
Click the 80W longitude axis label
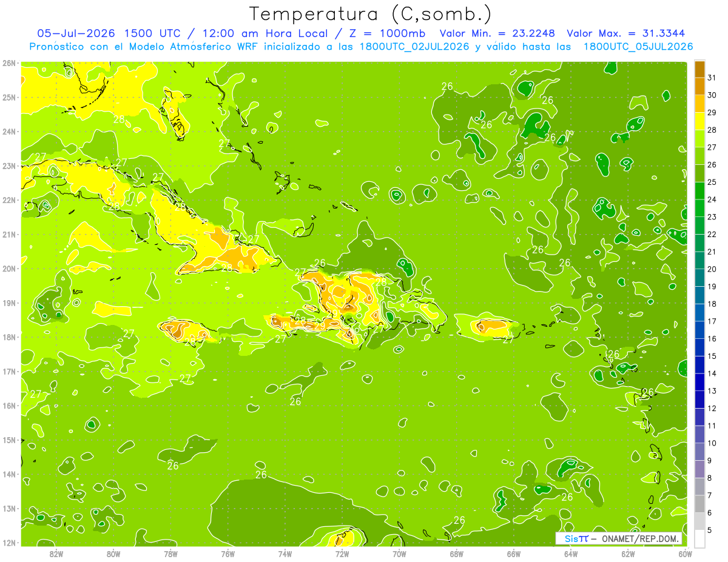click(113, 554)
